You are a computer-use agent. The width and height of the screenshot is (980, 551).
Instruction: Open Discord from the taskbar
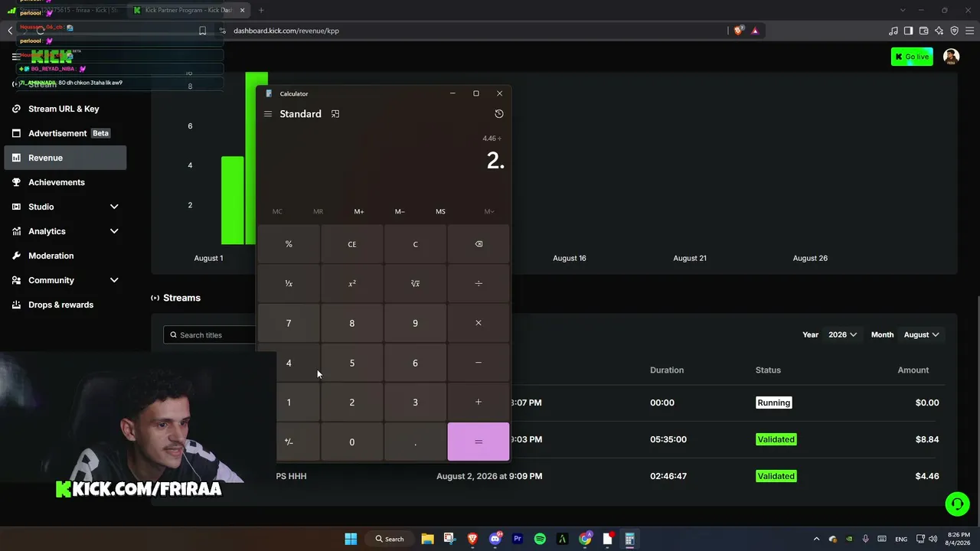pos(495,539)
